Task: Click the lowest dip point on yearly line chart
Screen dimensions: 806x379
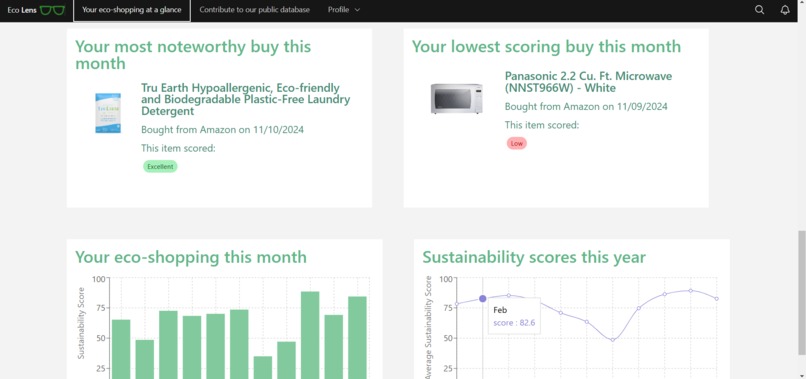Action: 612,340
